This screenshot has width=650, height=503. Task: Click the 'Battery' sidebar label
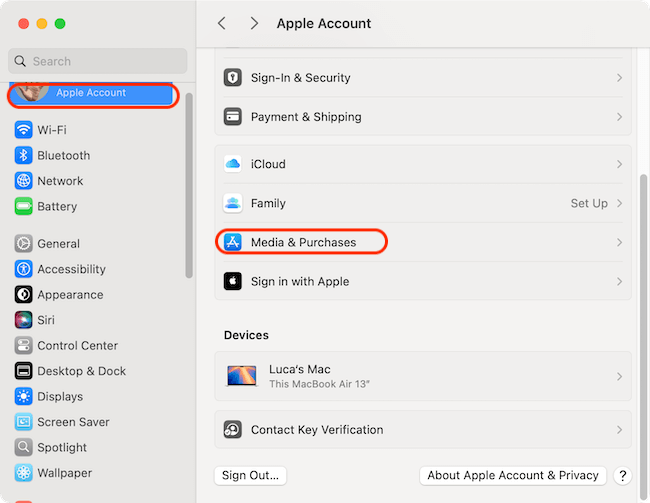pyautogui.click(x=57, y=207)
